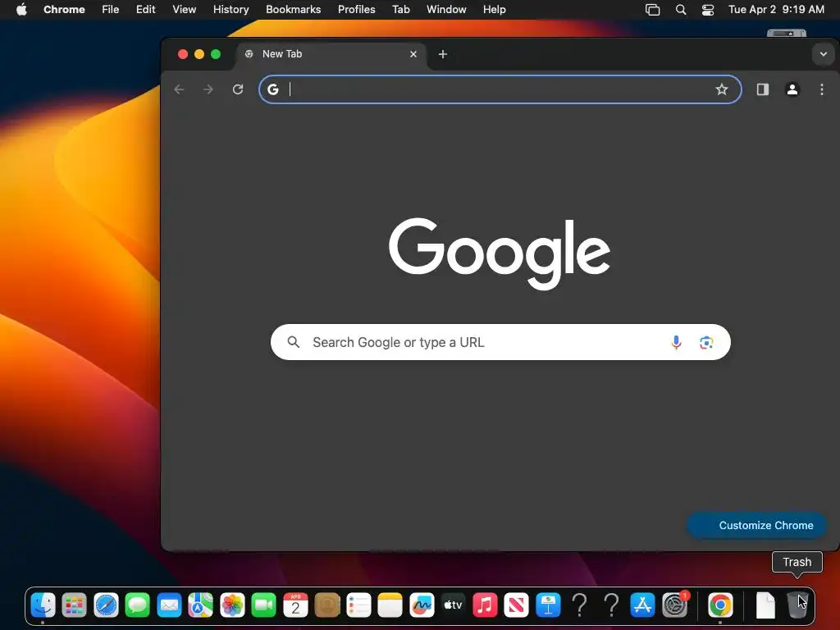Click the Chrome forward arrow button
This screenshot has width=840, height=630.
coord(208,89)
